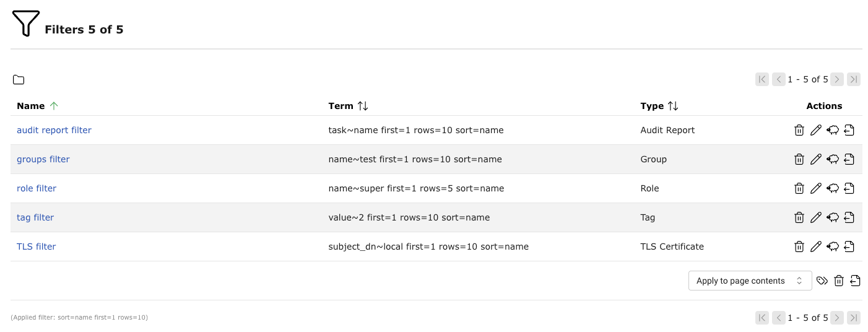The width and height of the screenshot is (868, 332).
Task: Move the TLS filter to trashcan
Action: [x=799, y=247]
